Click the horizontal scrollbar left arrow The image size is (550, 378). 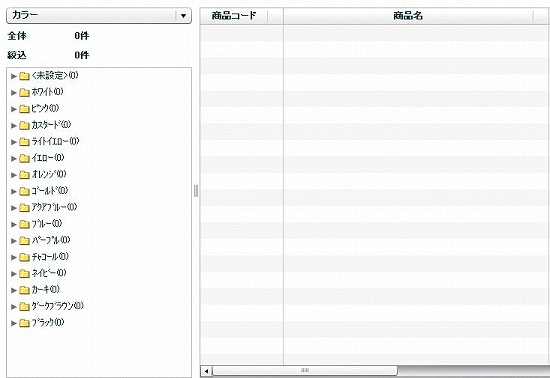coord(207,371)
